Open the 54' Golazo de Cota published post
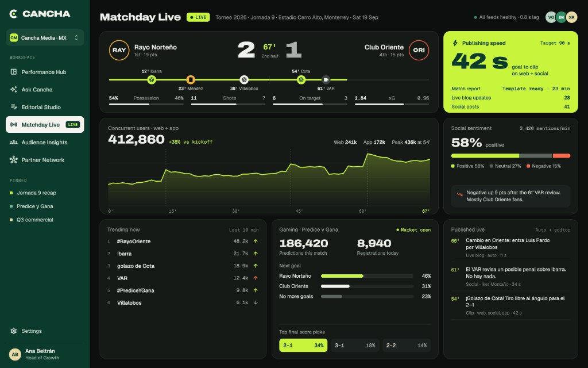Screen dimensions: 588x368 tap(510, 305)
